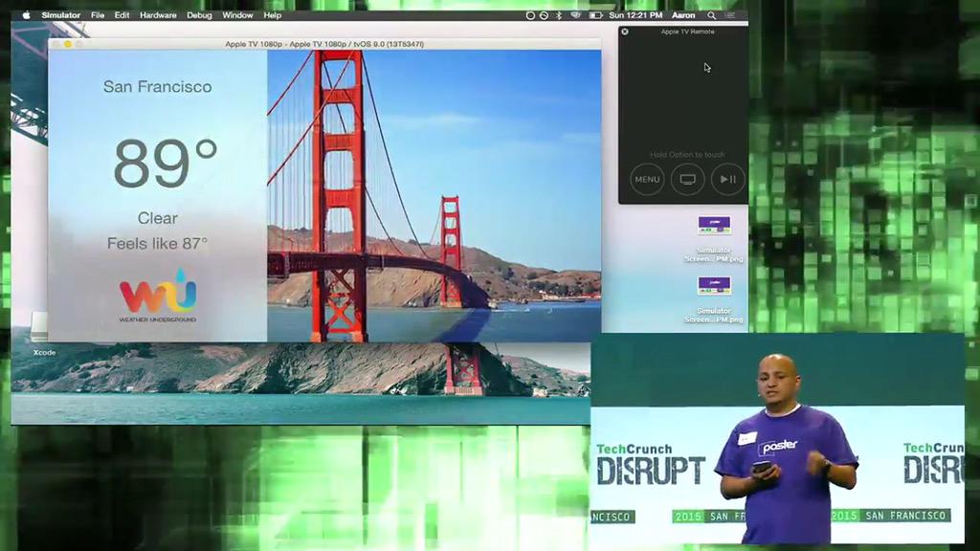Open the Window menu
The image size is (980, 551).
[237, 15]
